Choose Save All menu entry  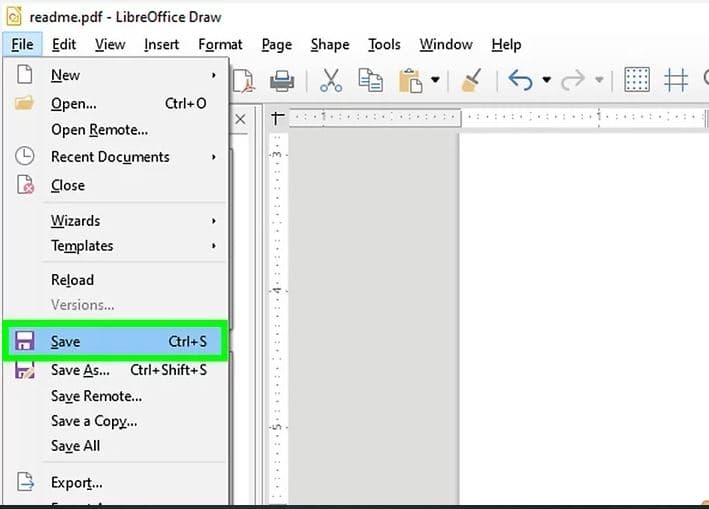point(115,446)
